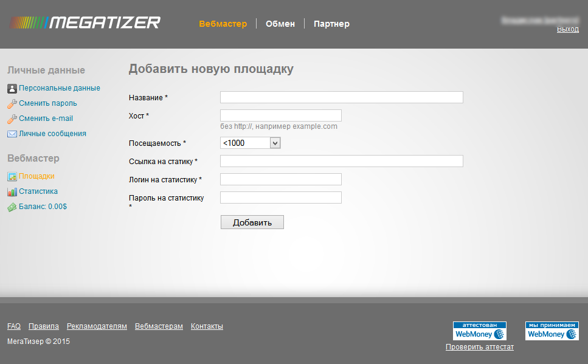Select the key icon for Сменить пароль
This screenshot has height=364, width=588.
click(12, 103)
